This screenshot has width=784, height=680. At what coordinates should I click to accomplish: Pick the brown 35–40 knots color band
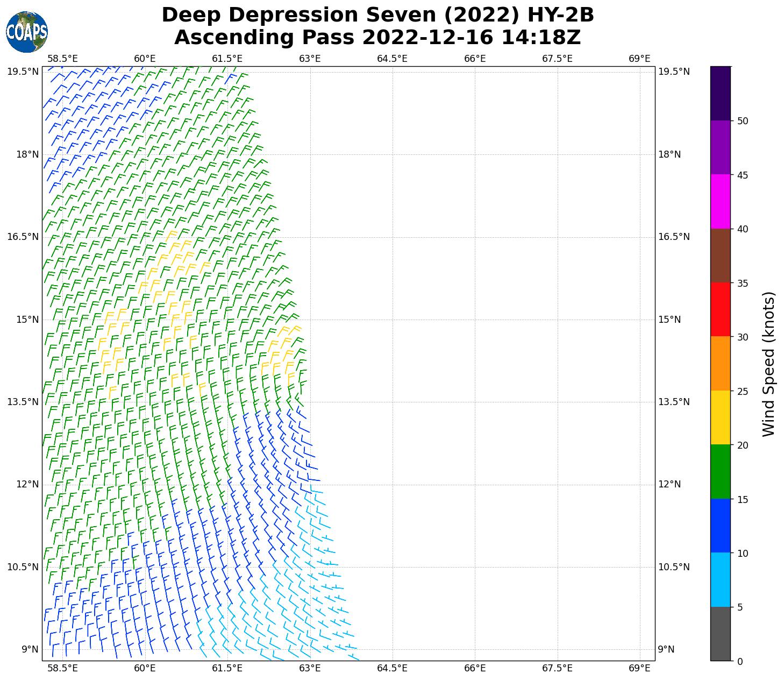point(720,256)
